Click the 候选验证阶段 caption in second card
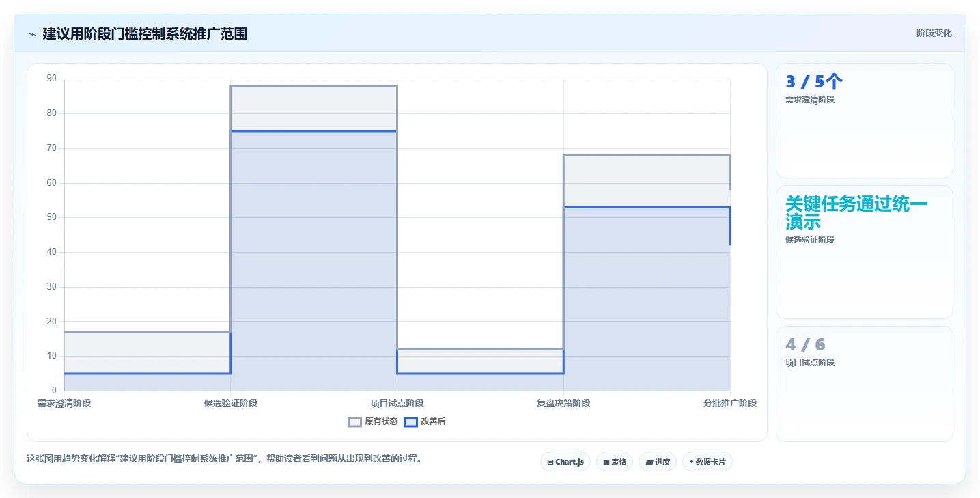This screenshot has height=498, width=980. (x=810, y=239)
